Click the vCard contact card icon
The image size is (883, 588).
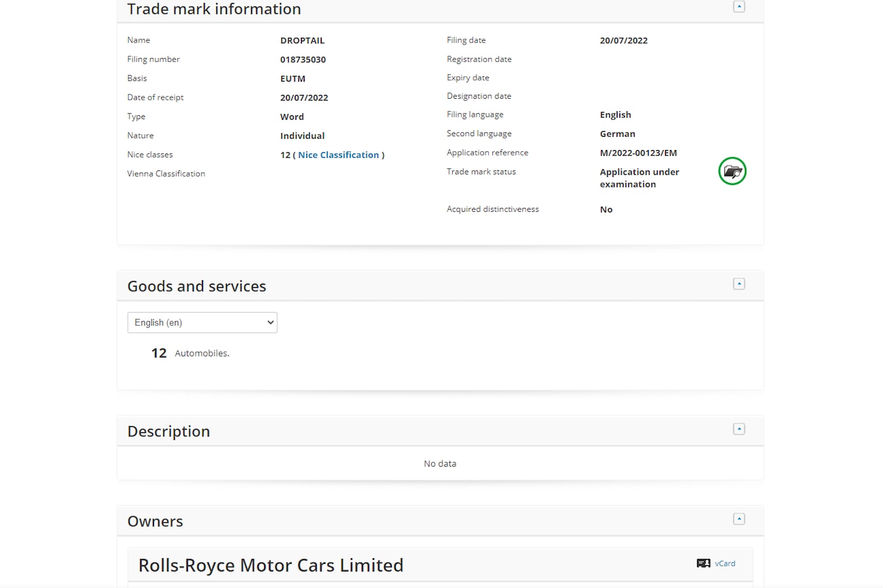pyautogui.click(x=704, y=563)
